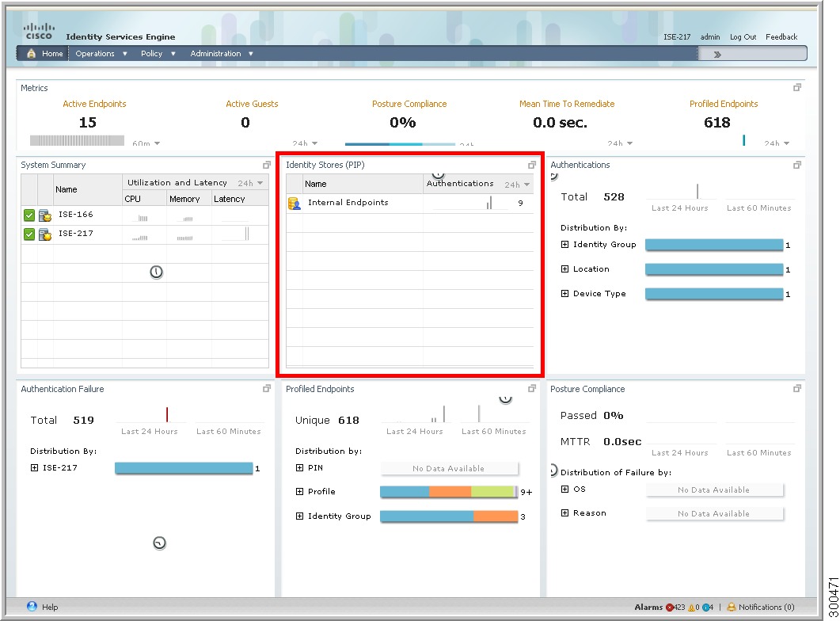
Task: Click the Identity Group bar in Authentications
Action: (x=714, y=245)
